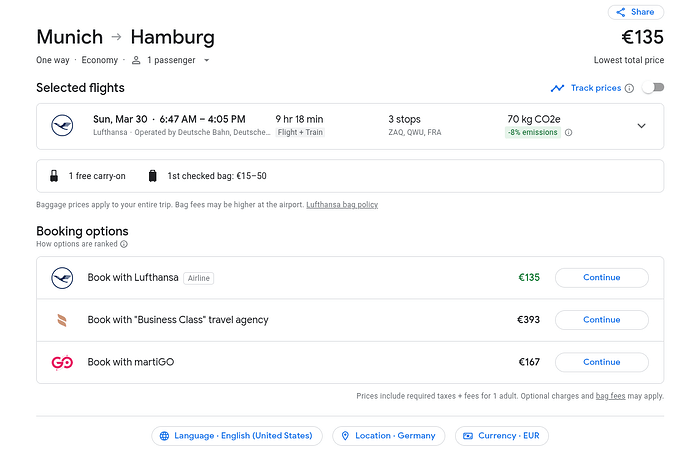Open the emissions info icon
The width and height of the screenshot is (690, 455).
pos(569,132)
